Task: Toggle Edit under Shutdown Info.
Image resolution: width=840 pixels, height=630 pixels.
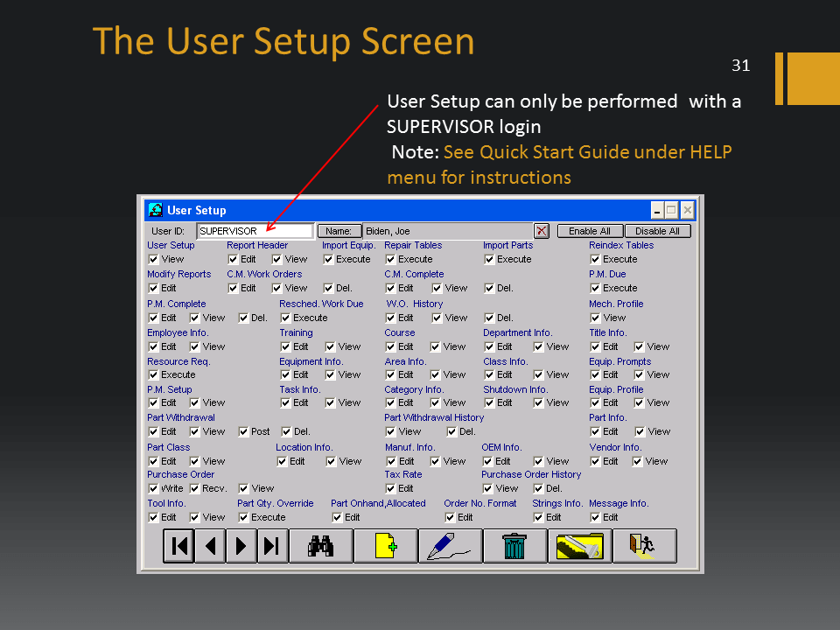Action: [x=489, y=402]
